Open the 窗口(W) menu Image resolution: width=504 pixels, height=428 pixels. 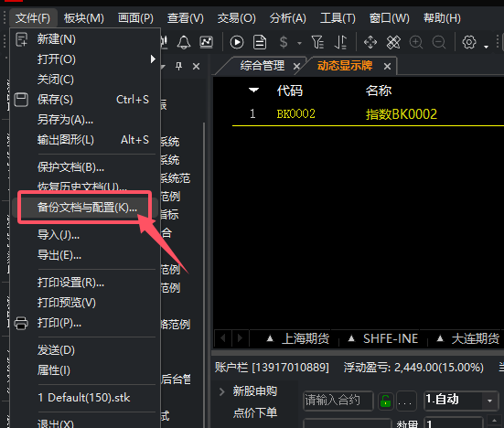point(390,18)
